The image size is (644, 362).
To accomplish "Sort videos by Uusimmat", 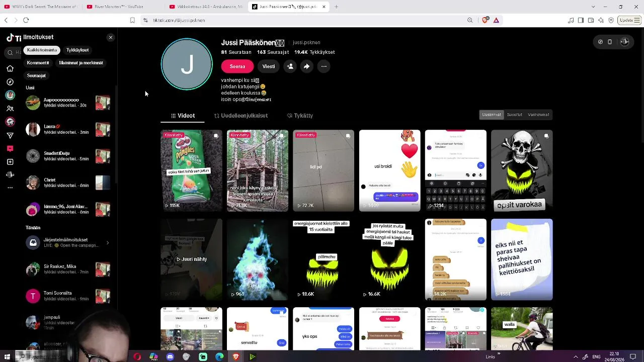I will pyautogui.click(x=492, y=115).
